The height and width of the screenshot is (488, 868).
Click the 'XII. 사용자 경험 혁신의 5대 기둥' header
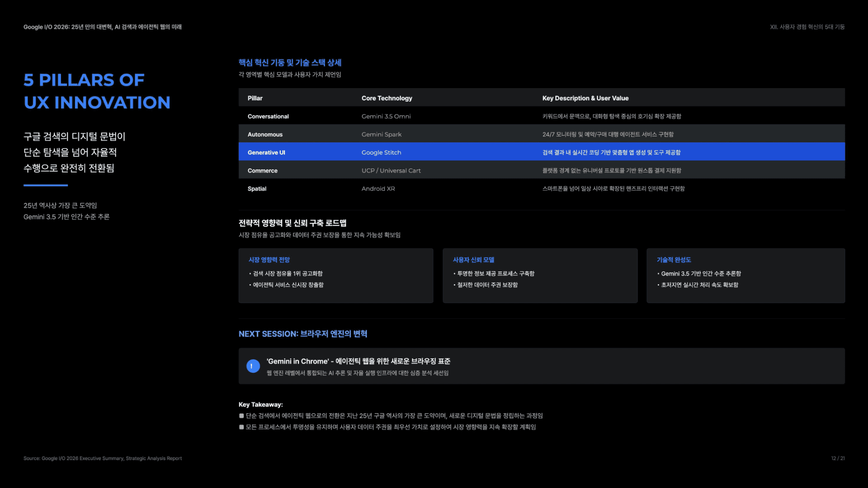[807, 27]
